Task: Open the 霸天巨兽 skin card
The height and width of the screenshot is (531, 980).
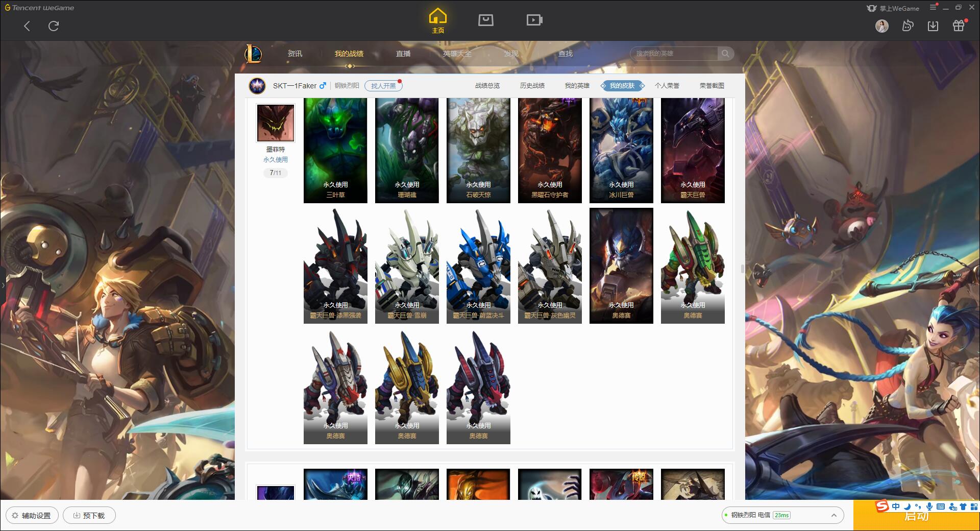Action: click(x=693, y=151)
